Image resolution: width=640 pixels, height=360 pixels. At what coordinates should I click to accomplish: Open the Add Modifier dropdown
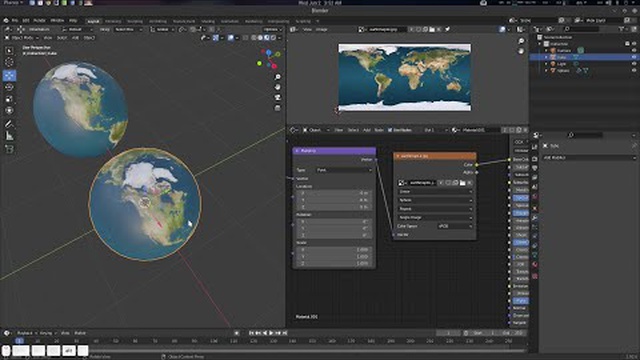pyautogui.click(x=589, y=158)
